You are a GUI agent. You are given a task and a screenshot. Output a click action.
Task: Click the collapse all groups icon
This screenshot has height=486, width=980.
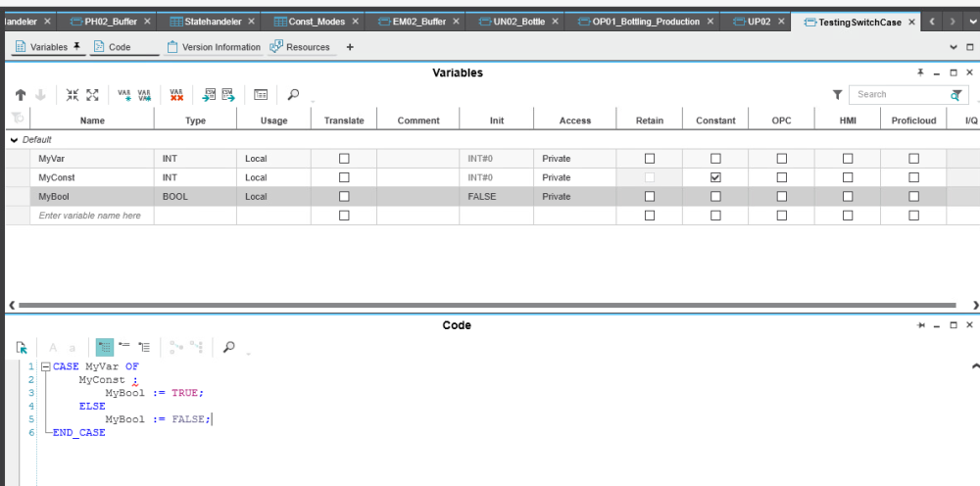(73, 95)
